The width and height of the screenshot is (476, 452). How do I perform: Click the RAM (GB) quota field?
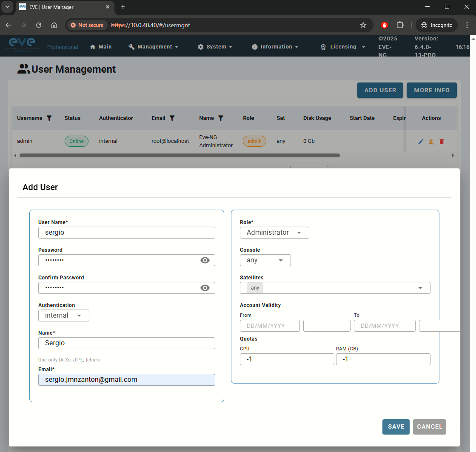pyautogui.click(x=383, y=359)
